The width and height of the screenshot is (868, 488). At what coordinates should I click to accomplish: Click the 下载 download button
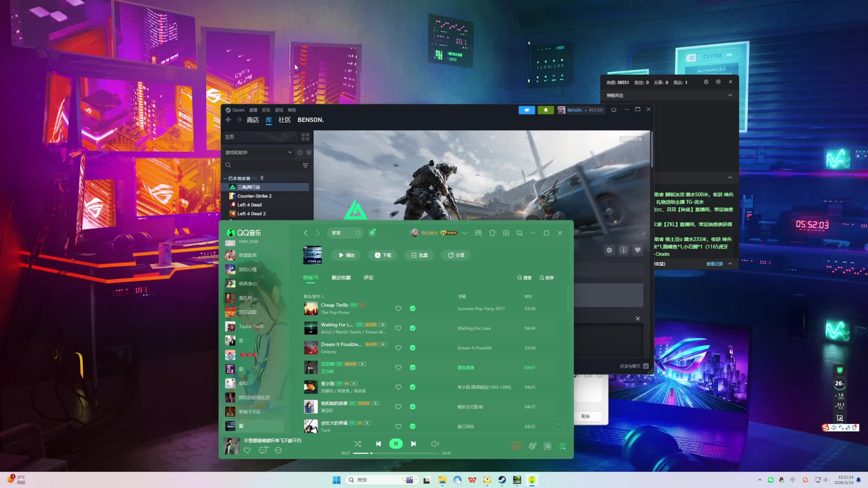coord(383,255)
